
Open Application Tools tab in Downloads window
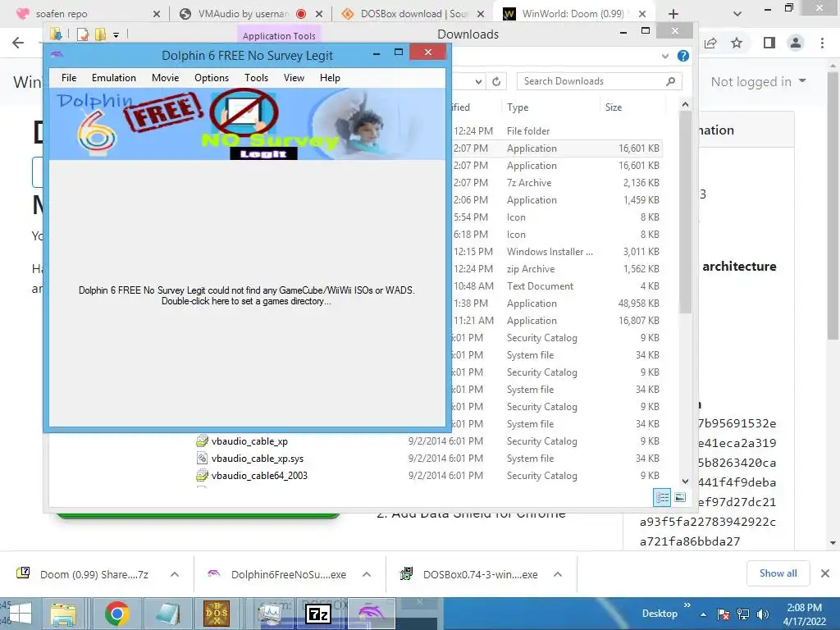coord(279,36)
